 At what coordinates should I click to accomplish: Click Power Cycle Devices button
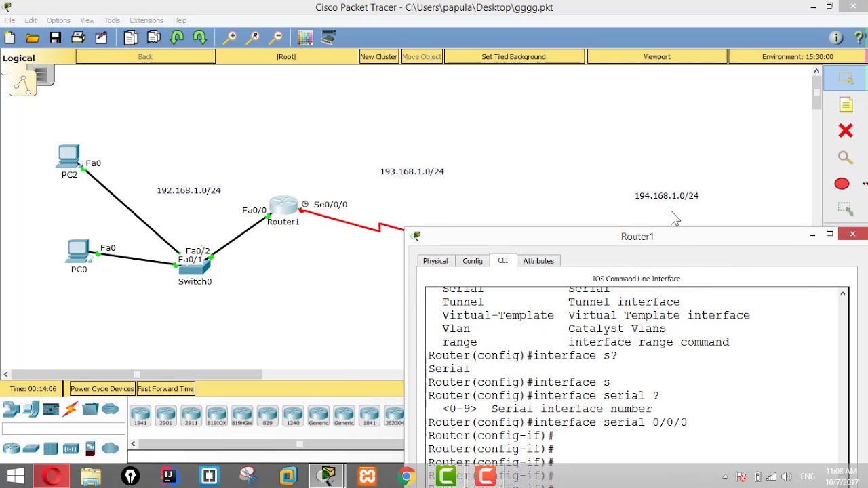tap(102, 389)
